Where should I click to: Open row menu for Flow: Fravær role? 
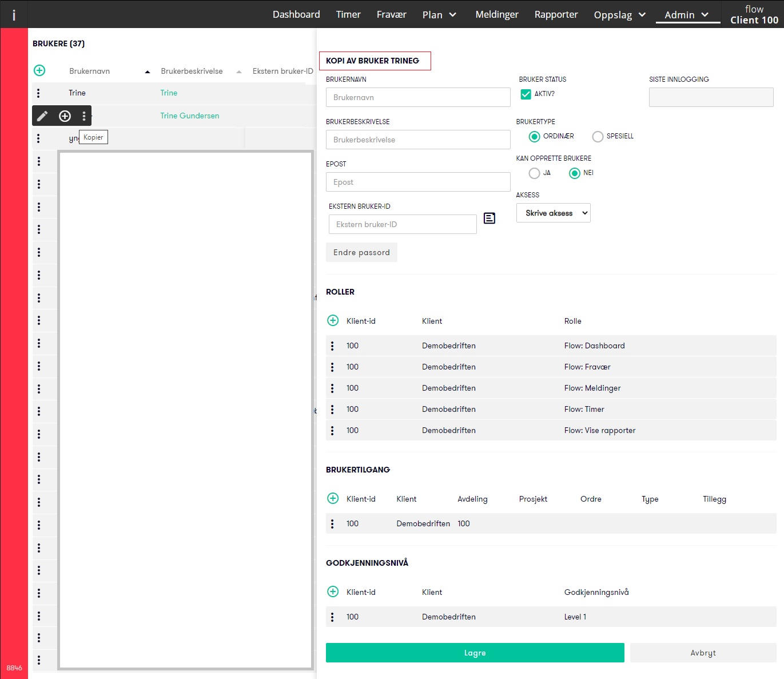point(332,367)
